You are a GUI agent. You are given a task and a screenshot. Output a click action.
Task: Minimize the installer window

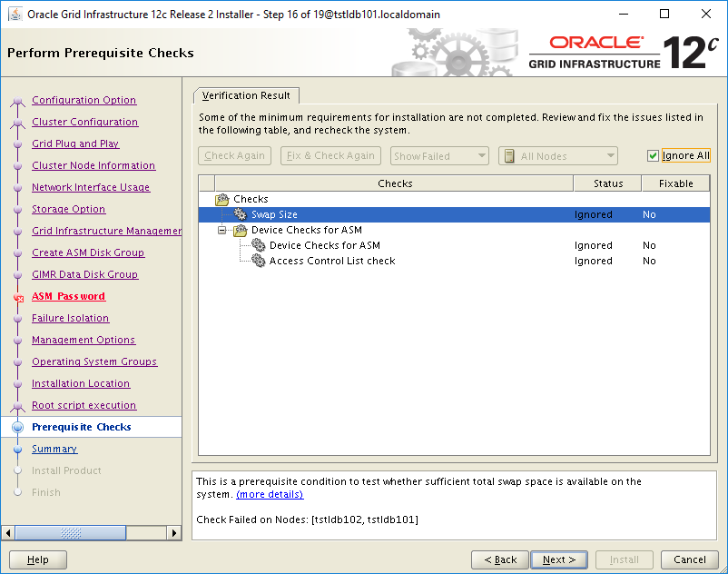coord(623,14)
